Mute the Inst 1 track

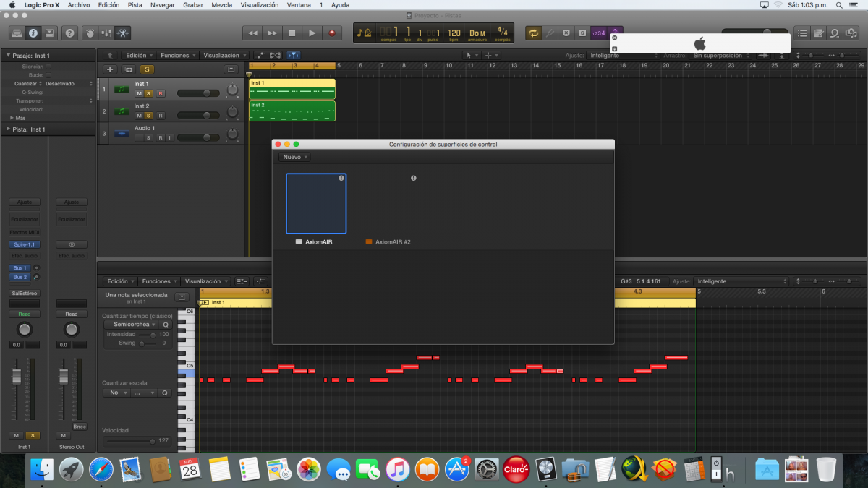(x=139, y=93)
